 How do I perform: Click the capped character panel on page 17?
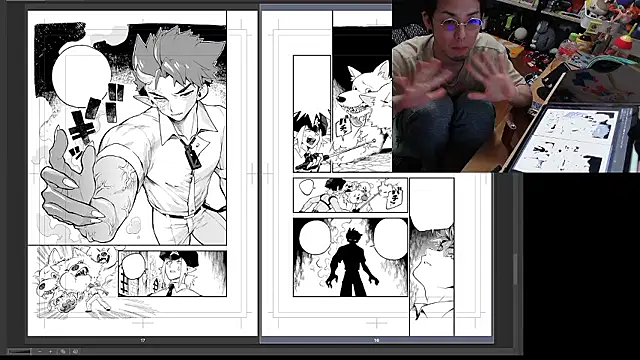point(172,273)
